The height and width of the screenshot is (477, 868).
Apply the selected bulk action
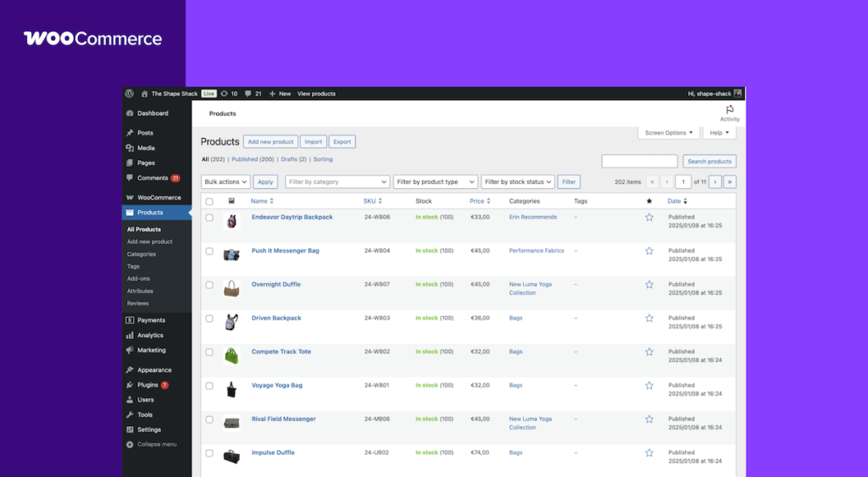pyautogui.click(x=265, y=181)
